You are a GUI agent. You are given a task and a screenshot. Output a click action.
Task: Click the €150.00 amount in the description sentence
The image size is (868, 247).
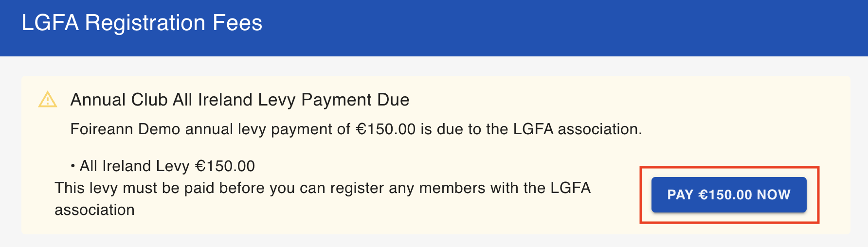pos(386,129)
